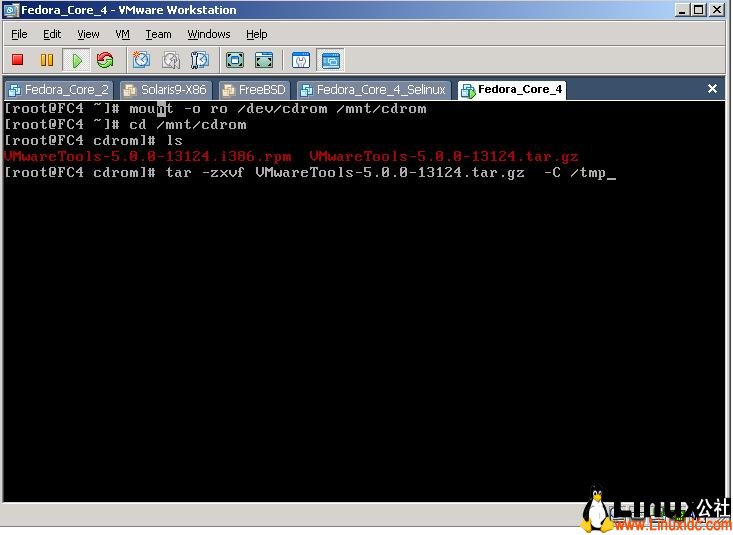Click the green Power On play icon

pyautogui.click(x=77, y=60)
